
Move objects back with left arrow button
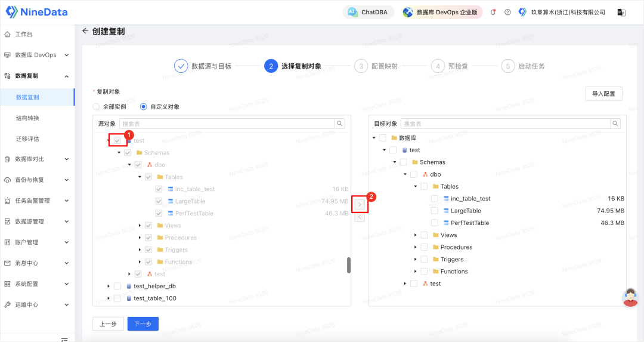click(x=360, y=217)
